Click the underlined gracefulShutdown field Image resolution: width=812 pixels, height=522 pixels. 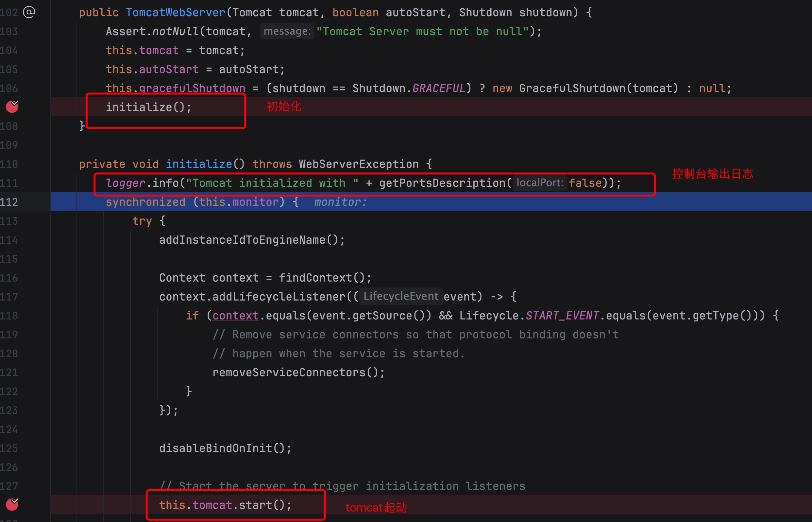192,88
